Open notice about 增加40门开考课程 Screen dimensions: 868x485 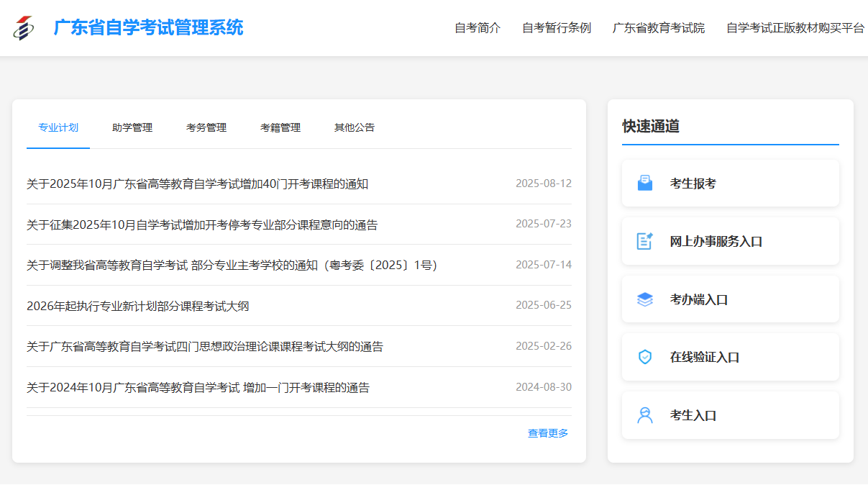click(198, 184)
